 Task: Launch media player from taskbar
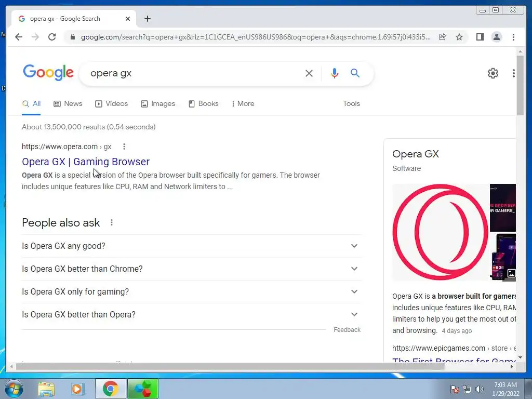coord(77,389)
